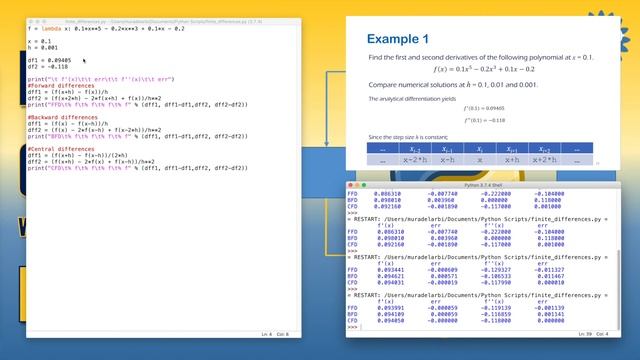Click the CFD row value 0.094031 in Shell
Screen dimensions: 640x360
391,282
